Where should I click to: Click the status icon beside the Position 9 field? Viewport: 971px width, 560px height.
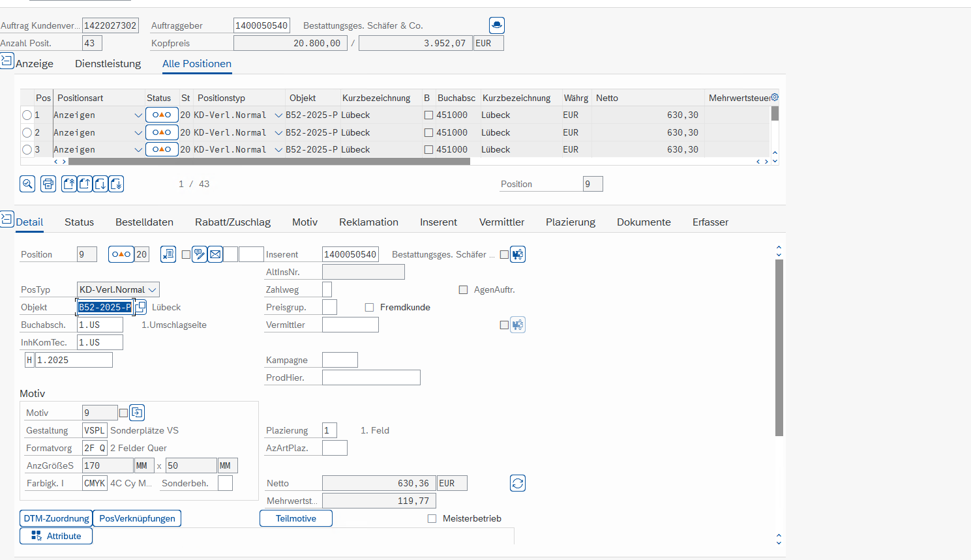coord(121,254)
